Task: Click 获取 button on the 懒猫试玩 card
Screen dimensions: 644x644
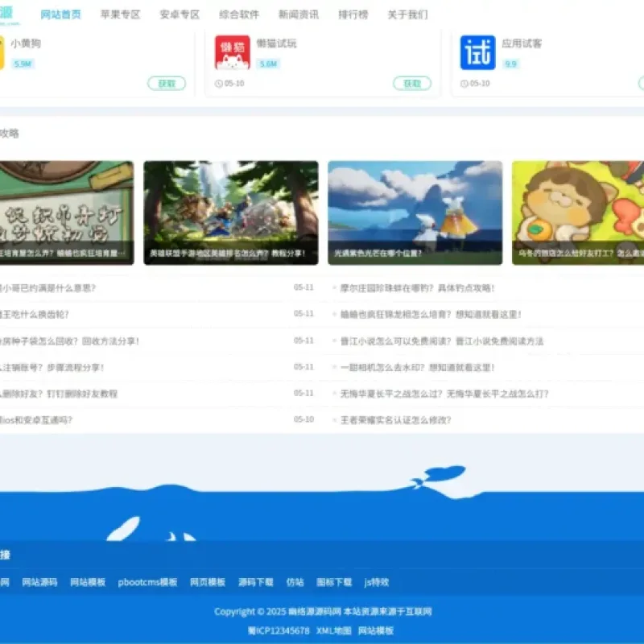Action: (412, 84)
